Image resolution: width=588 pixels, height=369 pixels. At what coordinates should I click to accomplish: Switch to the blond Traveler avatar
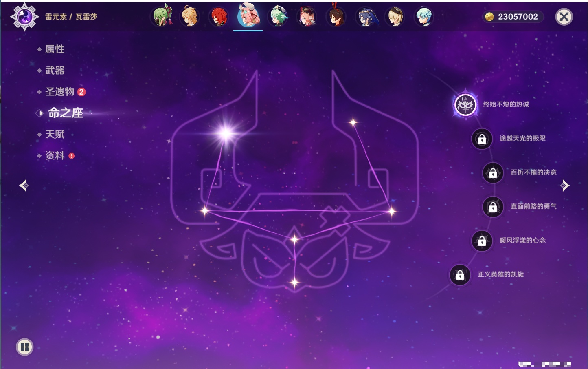(190, 16)
